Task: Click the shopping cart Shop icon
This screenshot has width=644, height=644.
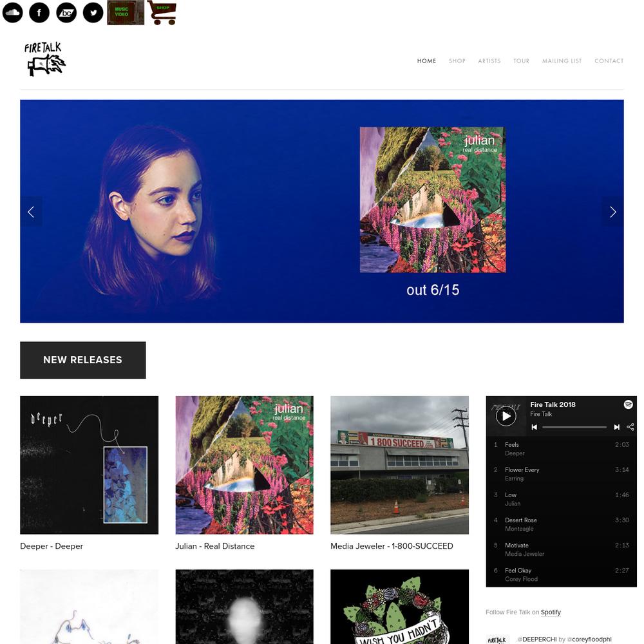Action: (x=162, y=13)
